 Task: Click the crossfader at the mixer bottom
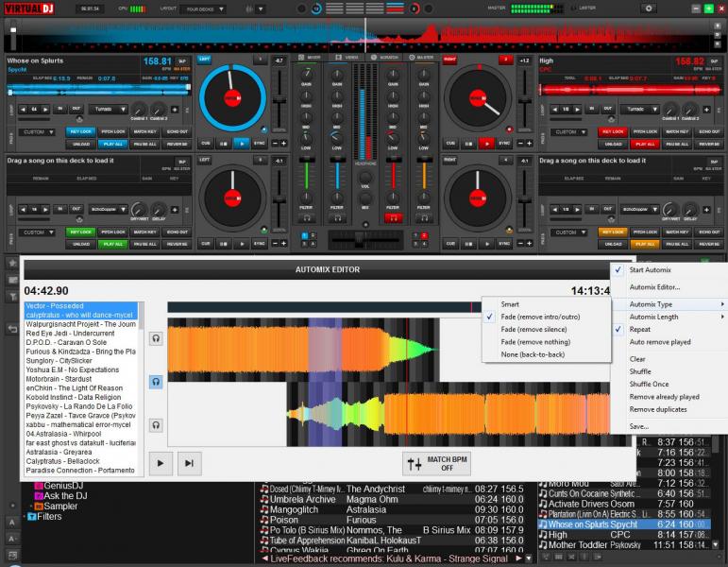point(359,239)
